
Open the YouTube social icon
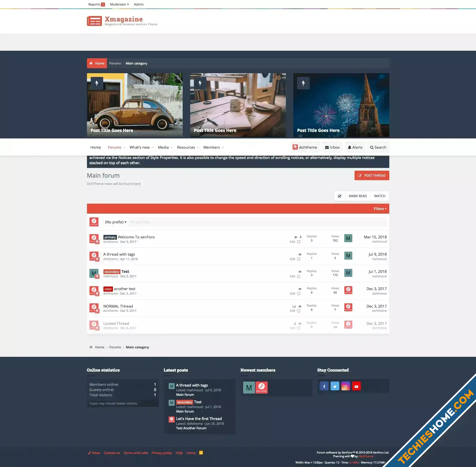[x=356, y=386]
